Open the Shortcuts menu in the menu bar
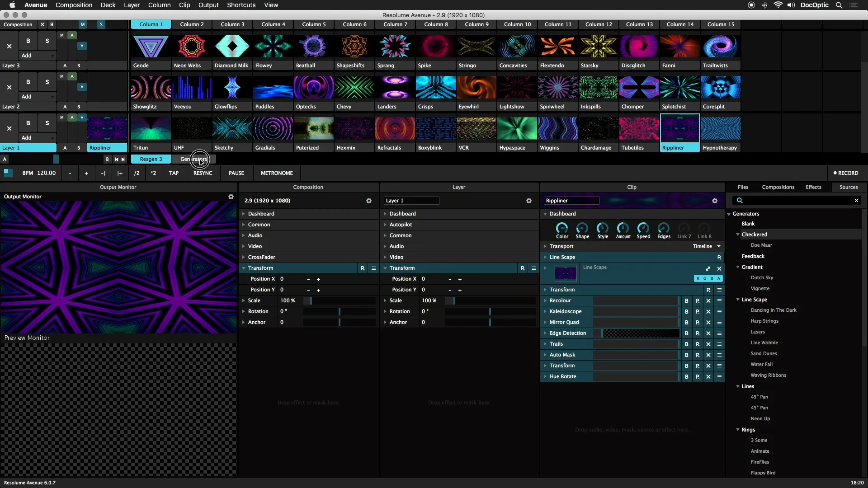 pos(241,5)
